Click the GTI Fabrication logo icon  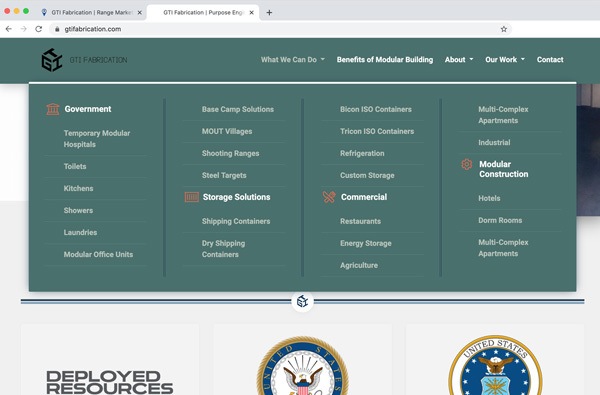coord(52,60)
